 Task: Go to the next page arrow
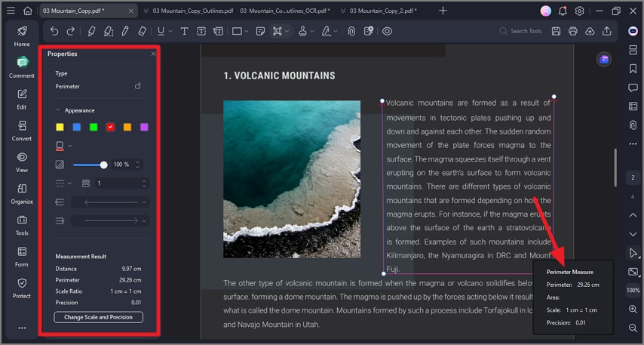tap(633, 234)
